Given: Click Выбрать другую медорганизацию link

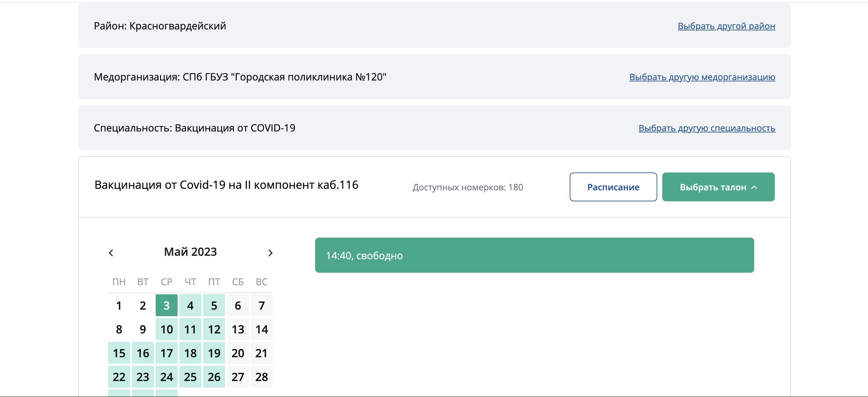Looking at the screenshot, I should [x=702, y=77].
